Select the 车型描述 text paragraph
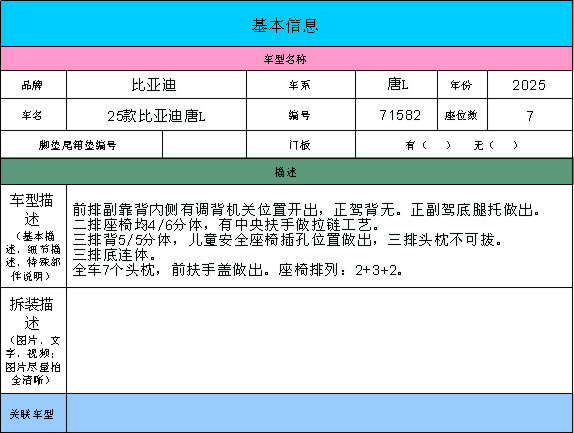 point(306,240)
